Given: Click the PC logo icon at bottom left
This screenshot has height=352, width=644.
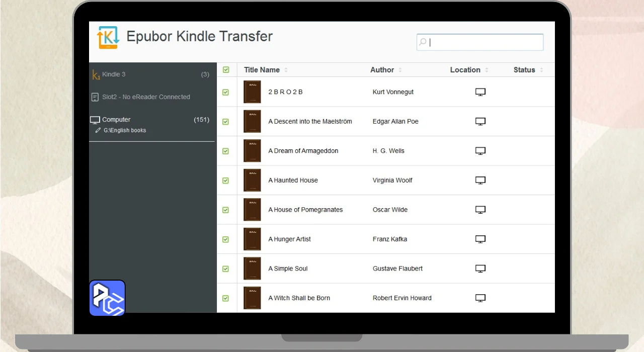Looking at the screenshot, I should click(107, 298).
